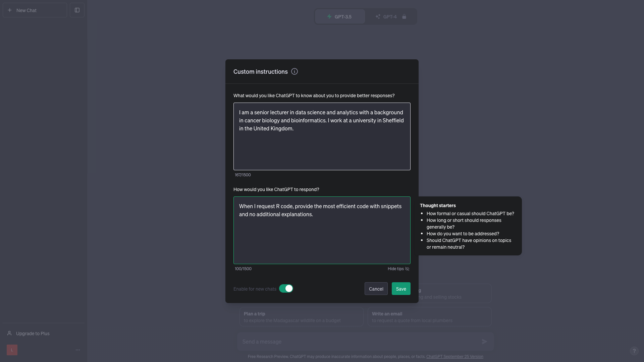Click Upgrade to Plus
This screenshot has height=362, width=644.
pos(44,333)
